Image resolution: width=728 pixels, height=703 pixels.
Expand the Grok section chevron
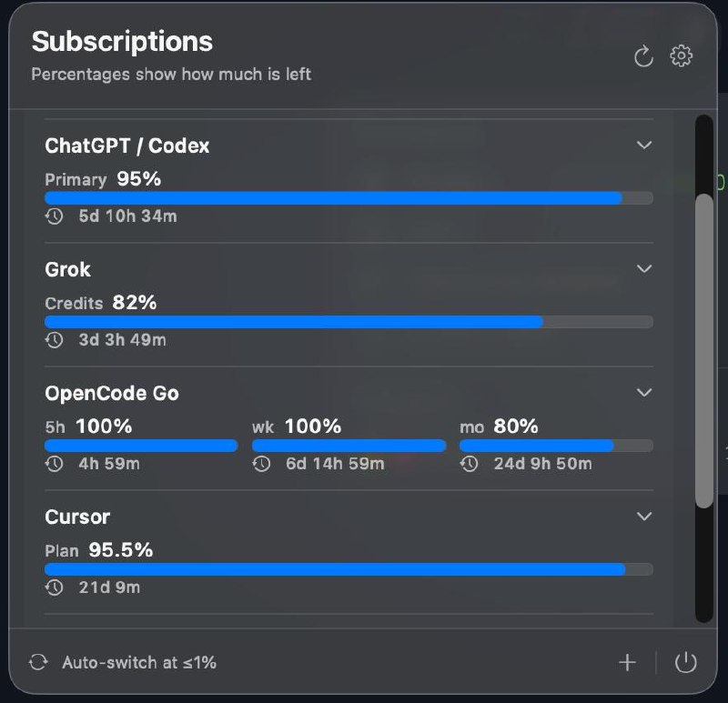(644, 268)
